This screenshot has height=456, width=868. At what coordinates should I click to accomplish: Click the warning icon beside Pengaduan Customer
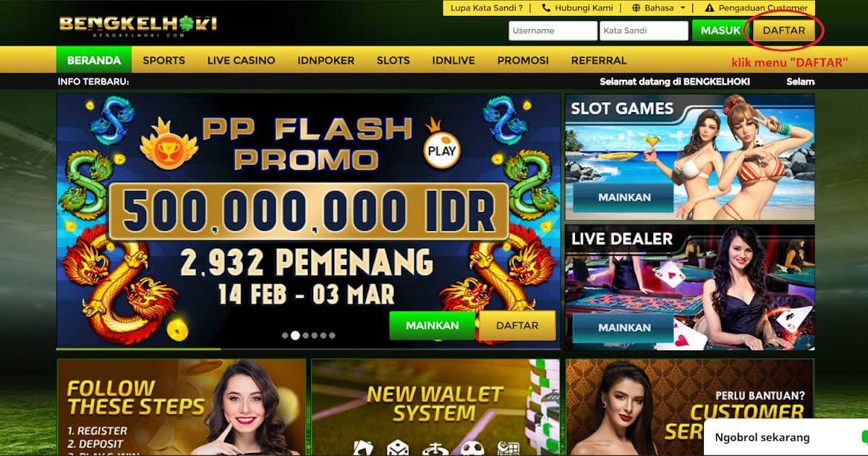tap(709, 8)
